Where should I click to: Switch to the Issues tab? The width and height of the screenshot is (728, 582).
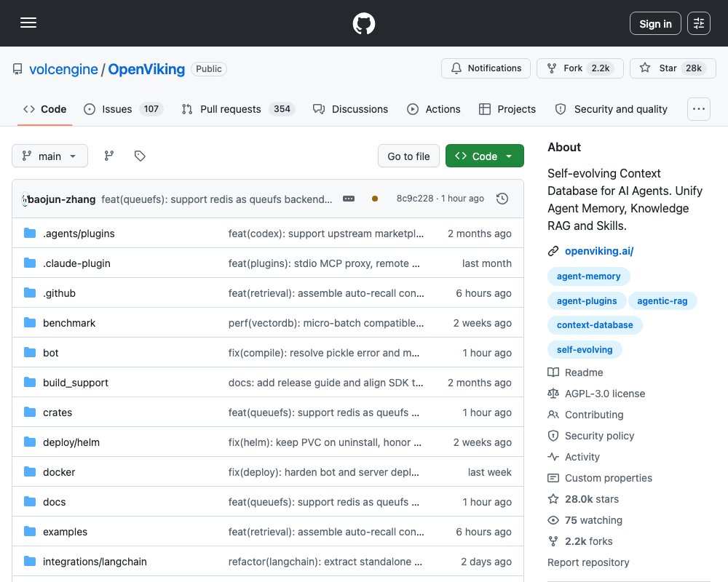click(123, 109)
